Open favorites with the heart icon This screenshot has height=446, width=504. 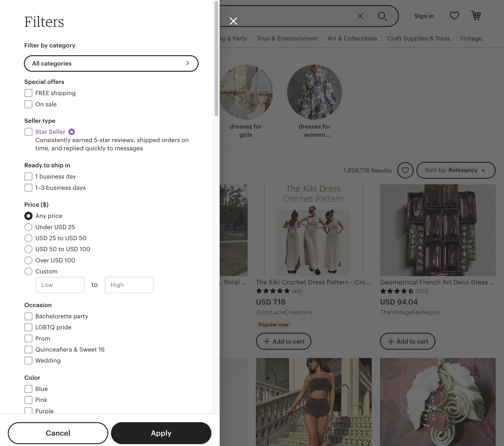pos(454,16)
